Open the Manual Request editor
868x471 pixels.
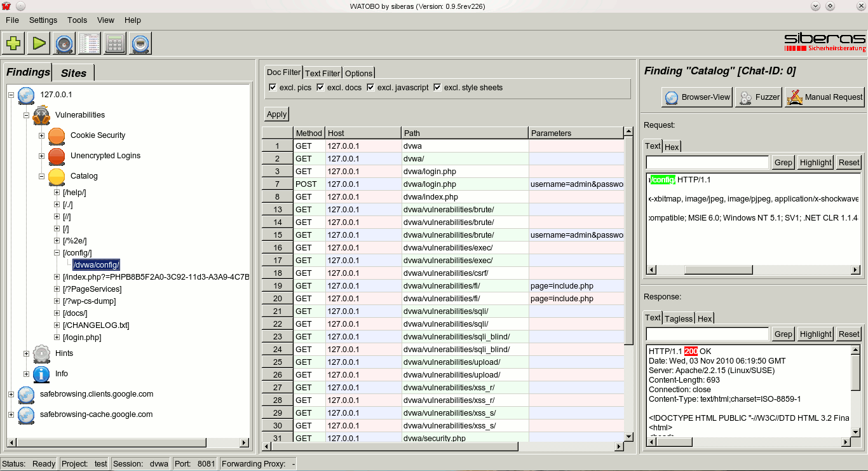click(825, 97)
